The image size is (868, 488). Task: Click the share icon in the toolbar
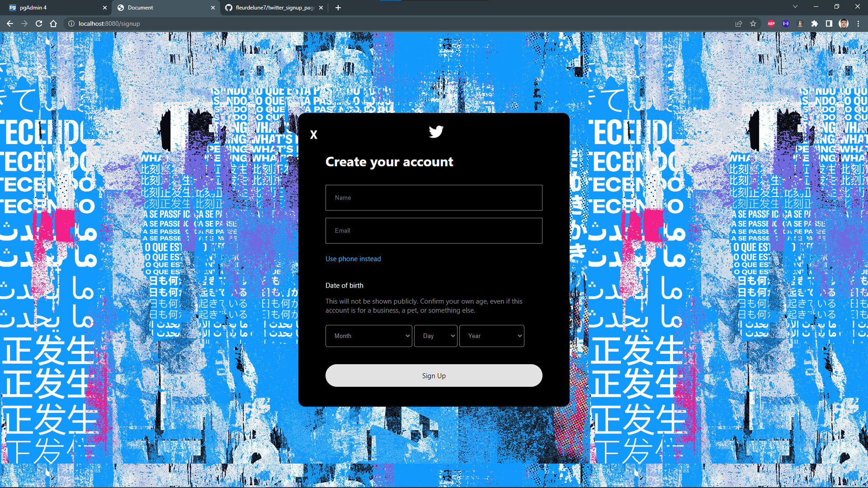pyautogui.click(x=739, y=23)
